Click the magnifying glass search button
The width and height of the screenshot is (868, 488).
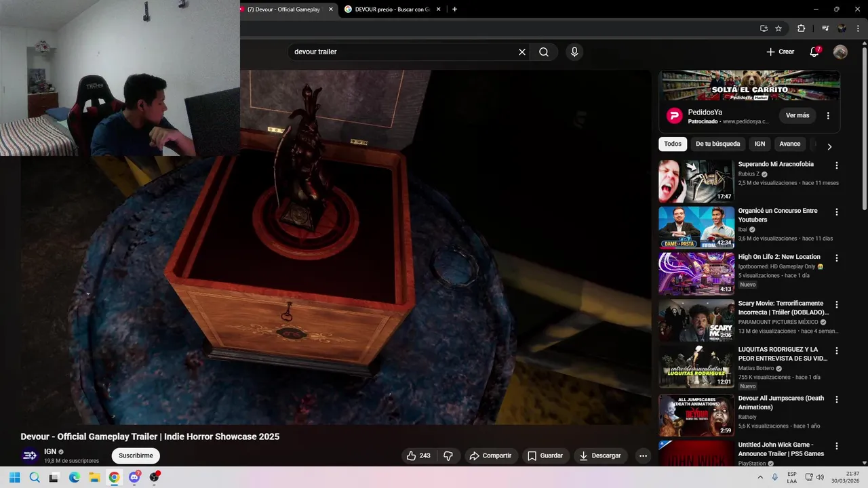click(x=544, y=52)
